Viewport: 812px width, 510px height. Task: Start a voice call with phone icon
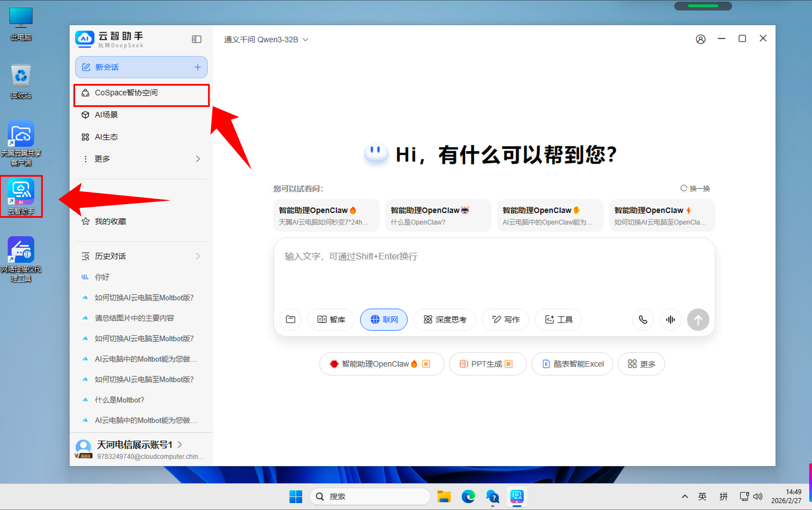[x=643, y=319]
